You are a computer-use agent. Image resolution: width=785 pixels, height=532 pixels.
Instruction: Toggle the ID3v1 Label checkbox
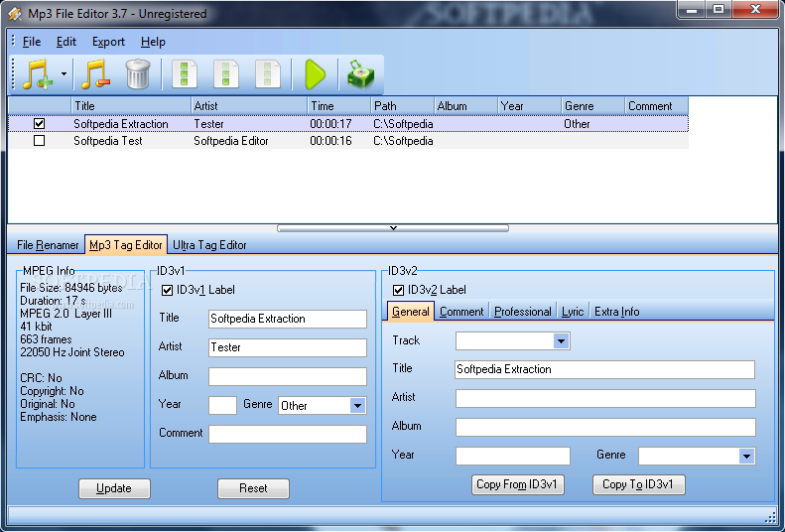[x=167, y=290]
